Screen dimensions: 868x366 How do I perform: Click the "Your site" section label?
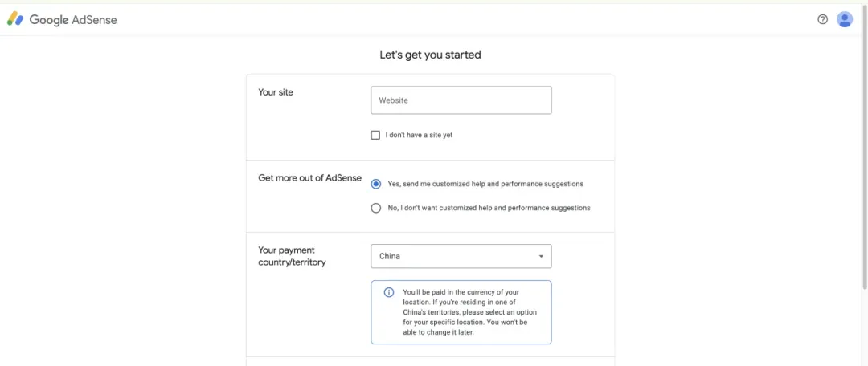276,92
